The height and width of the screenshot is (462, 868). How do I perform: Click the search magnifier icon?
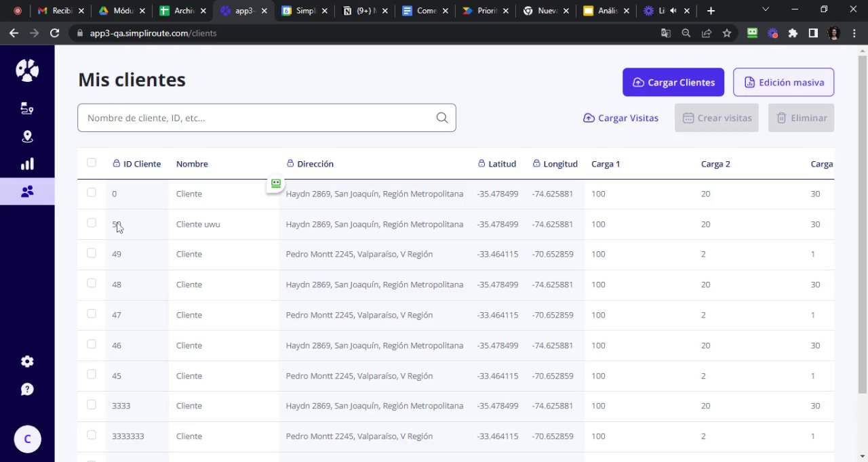point(442,118)
